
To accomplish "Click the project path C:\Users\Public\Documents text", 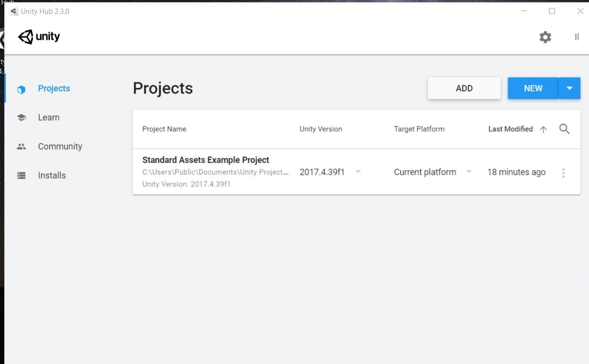I will pyautogui.click(x=215, y=172).
